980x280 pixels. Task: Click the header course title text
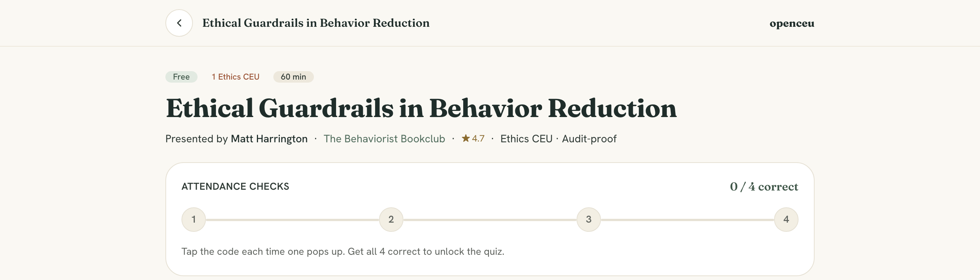point(316,23)
